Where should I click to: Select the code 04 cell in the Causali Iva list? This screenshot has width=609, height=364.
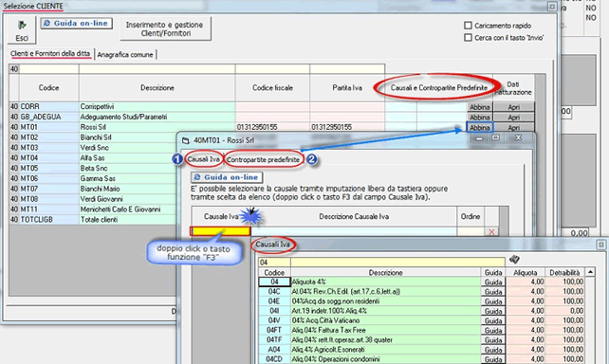(x=274, y=282)
